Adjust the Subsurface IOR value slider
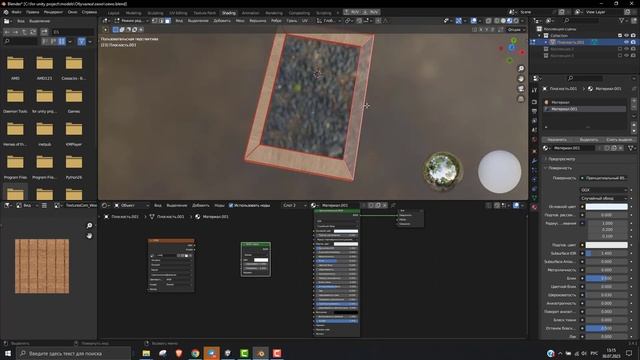 [607, 253]
